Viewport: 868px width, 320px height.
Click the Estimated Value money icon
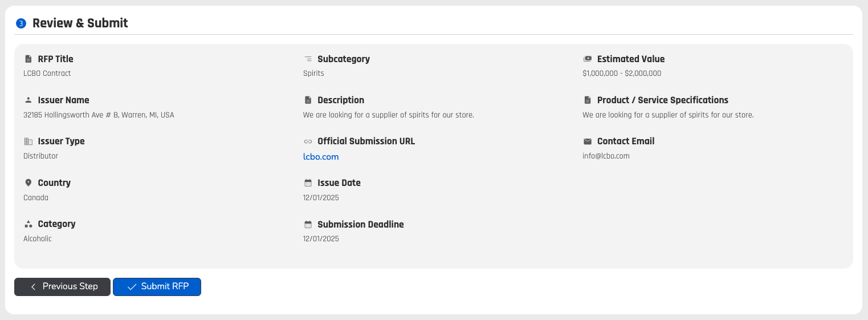pyautogui.click(x=588, y=59)
